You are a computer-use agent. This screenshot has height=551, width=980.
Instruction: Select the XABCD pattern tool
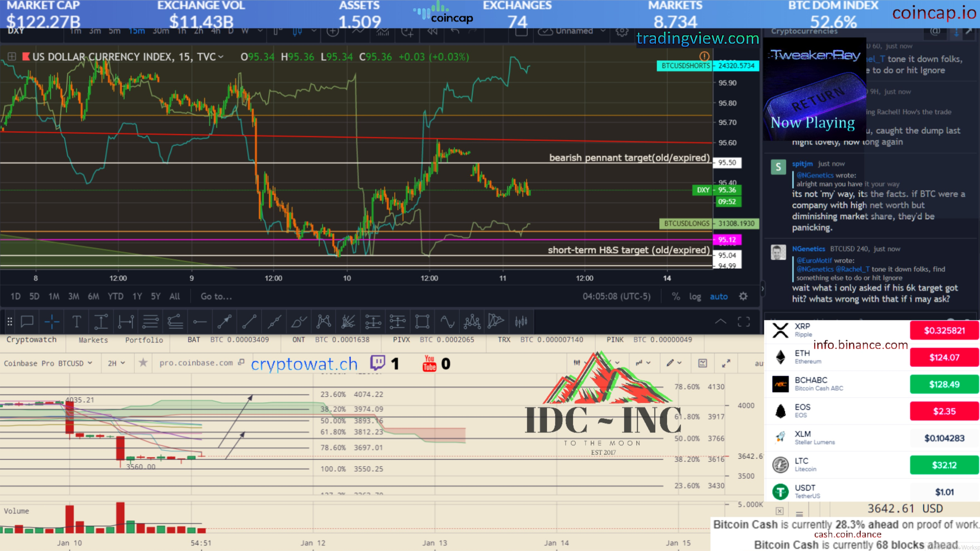coord(323,322)
